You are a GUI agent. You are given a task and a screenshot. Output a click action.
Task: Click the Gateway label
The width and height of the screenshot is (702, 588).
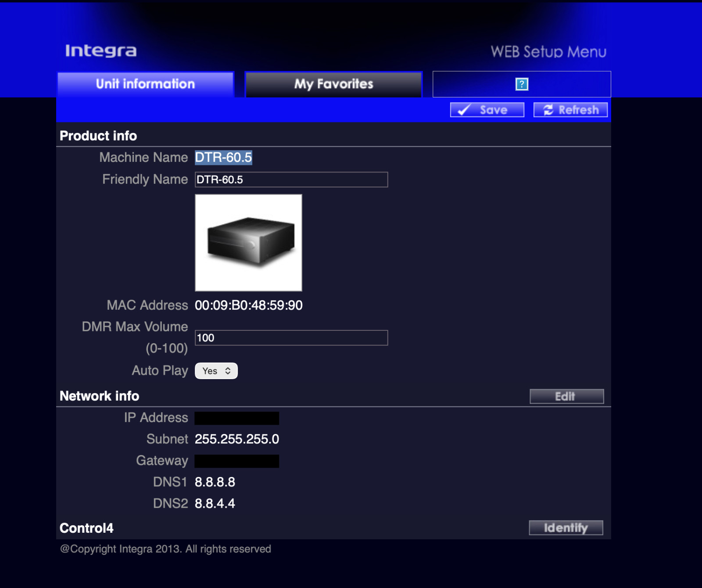[162, 461]
